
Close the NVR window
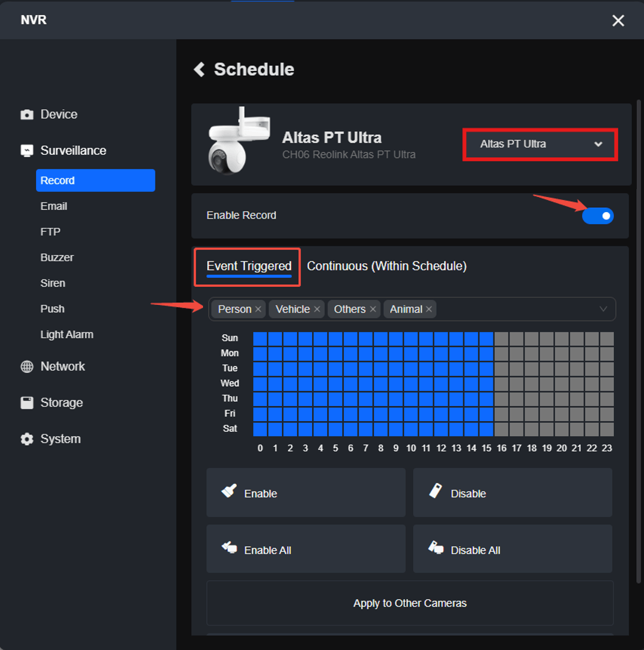pyautogui.click(x=618, y=20)
